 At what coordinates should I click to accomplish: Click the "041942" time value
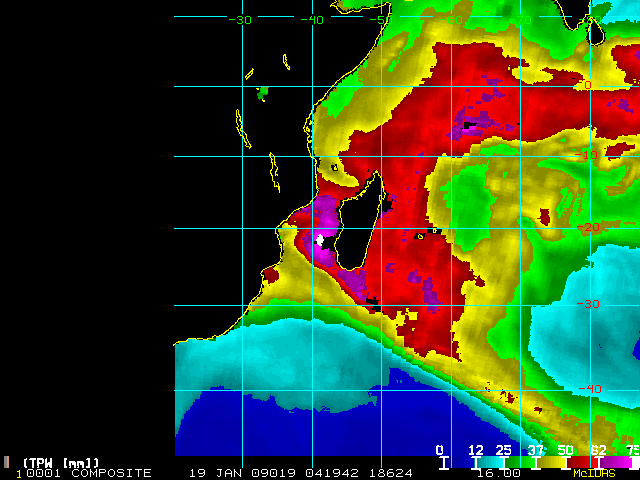pos(332,473)
